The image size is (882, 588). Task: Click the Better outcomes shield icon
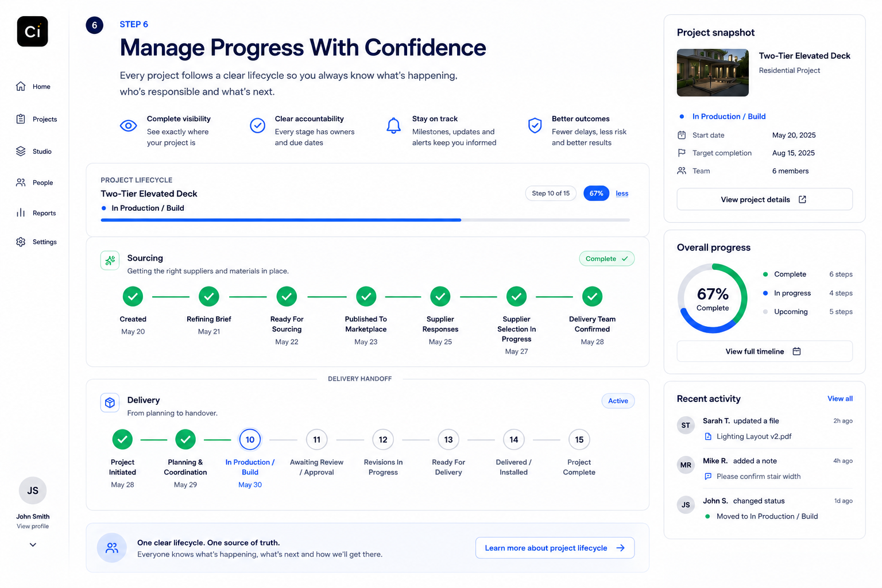click(535, 125)
